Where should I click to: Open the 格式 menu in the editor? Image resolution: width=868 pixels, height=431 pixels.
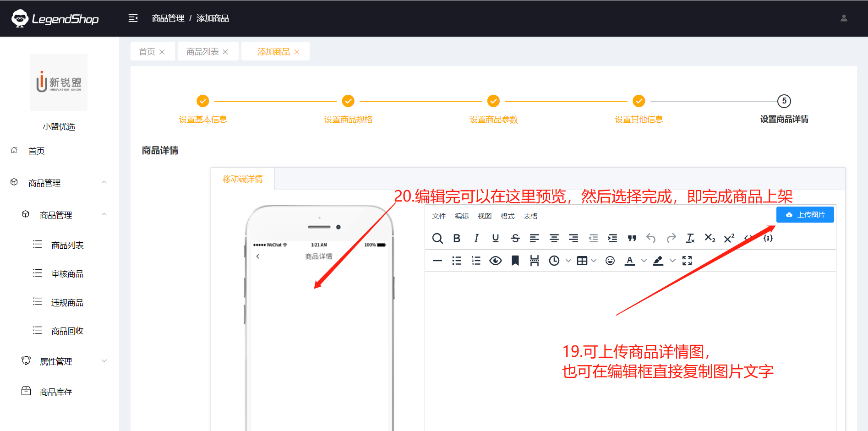click(508, 216)
